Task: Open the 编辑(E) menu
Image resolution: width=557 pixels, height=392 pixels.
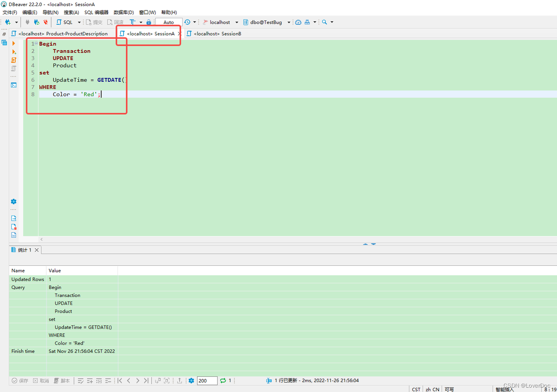Action: [30, 12]
